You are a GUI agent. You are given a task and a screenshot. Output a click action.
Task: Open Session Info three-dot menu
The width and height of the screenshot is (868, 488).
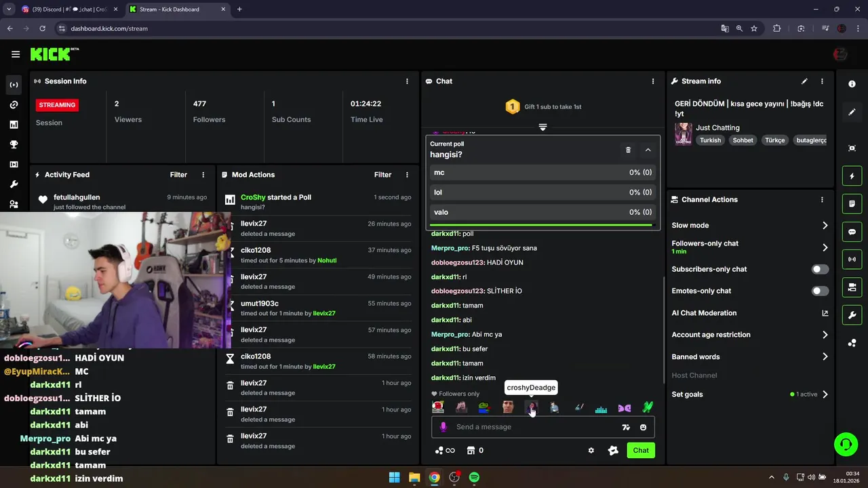[407, 81]
